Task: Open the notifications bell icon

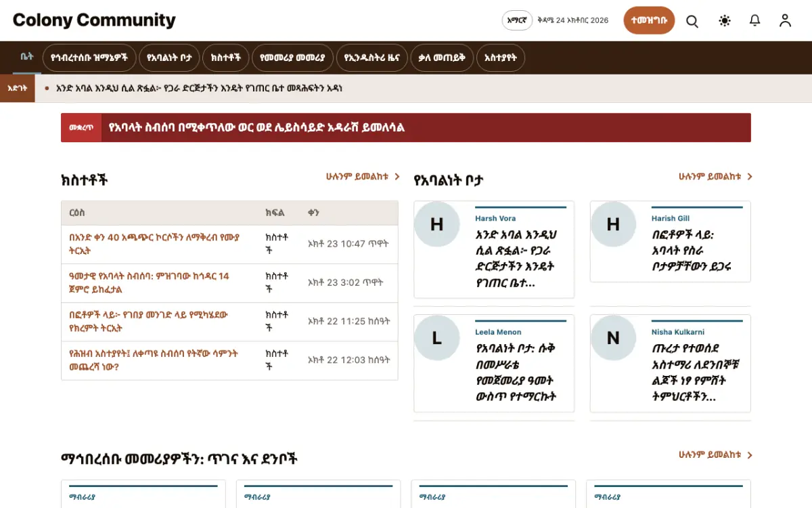Action: coord(755,21)
